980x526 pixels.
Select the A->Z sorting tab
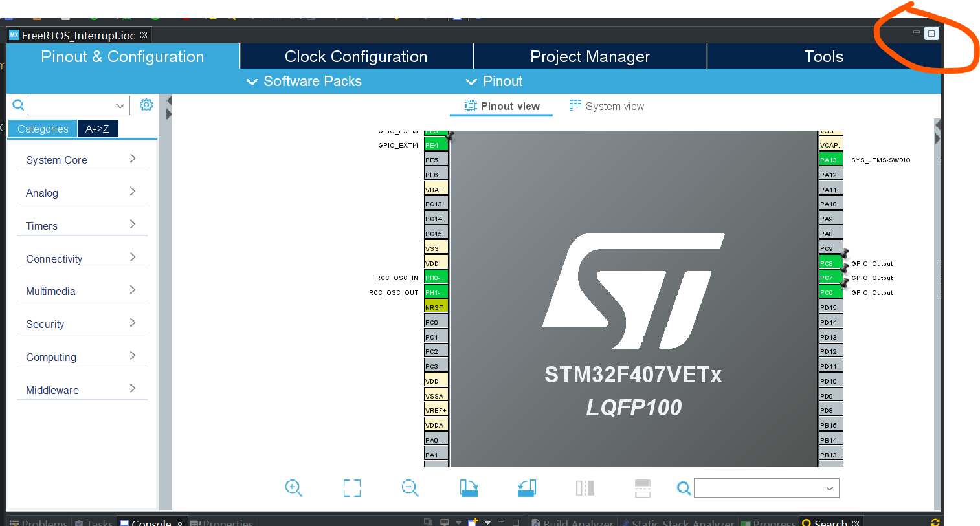pos(97,129)
